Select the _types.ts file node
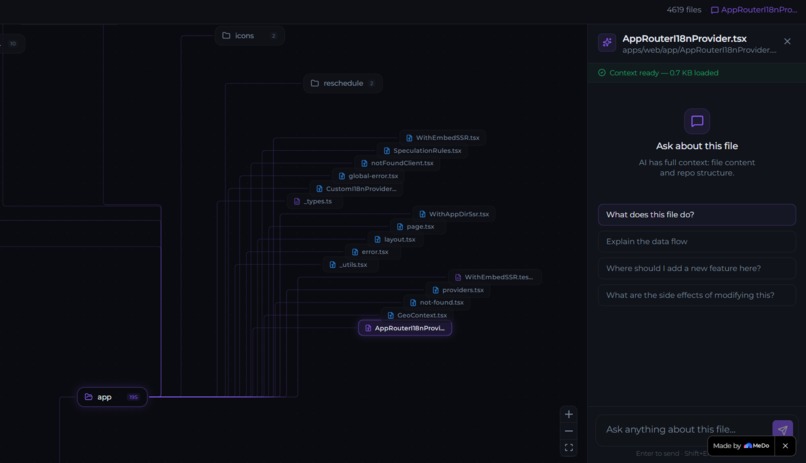This screenshot has width=806, height=463. (313, 201)
